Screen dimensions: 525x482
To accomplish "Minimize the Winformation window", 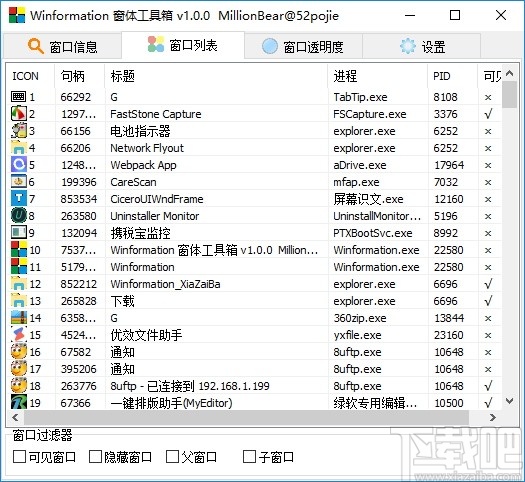I will [410, 15].
